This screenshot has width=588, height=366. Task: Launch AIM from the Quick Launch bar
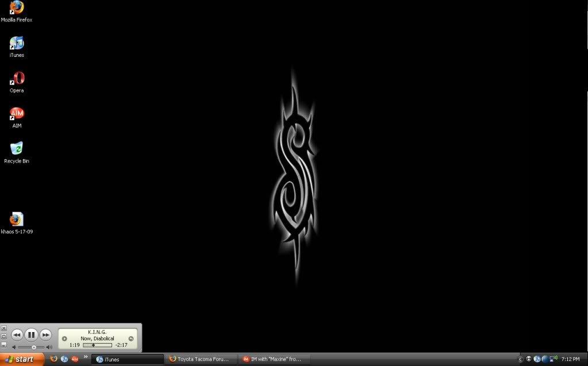[75, 359]
